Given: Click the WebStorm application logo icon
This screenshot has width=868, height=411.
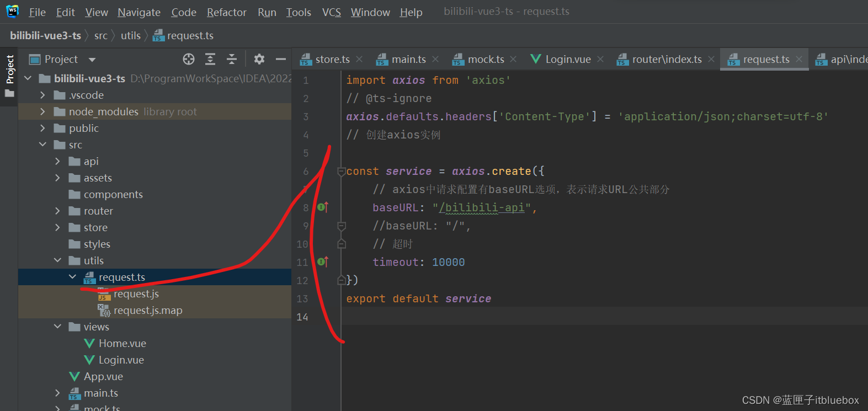Looking at the screenshot, I should pos(12,12).
